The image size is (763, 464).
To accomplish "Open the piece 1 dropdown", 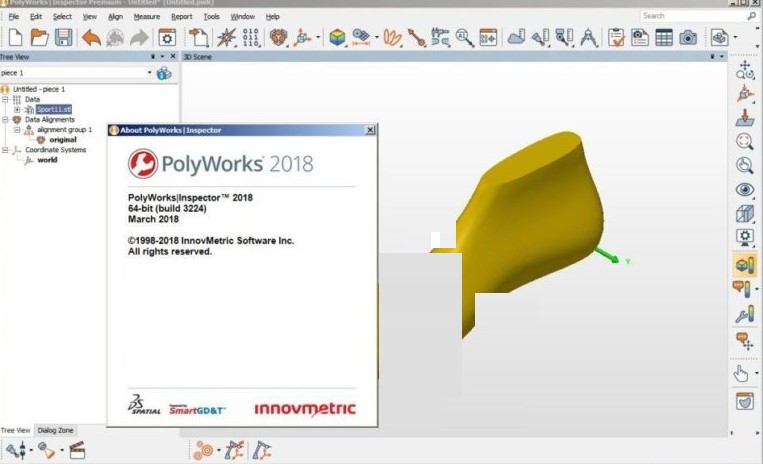I will click(x=149, y=72).
